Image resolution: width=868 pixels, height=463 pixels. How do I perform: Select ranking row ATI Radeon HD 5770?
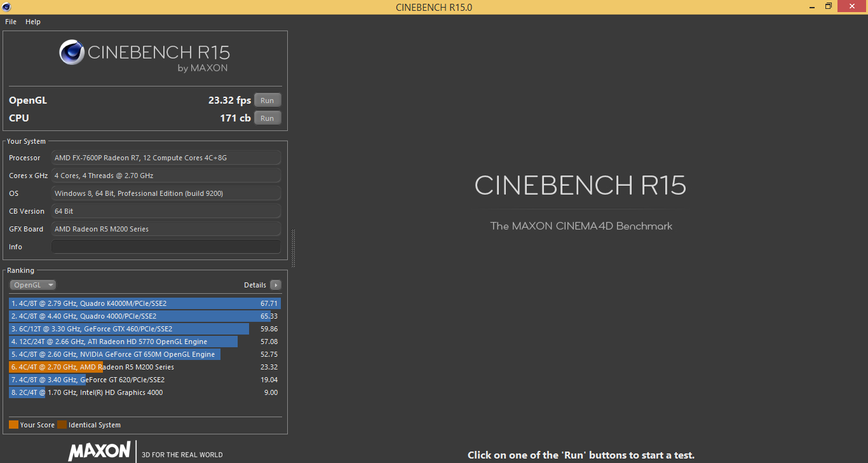(145, 342)
